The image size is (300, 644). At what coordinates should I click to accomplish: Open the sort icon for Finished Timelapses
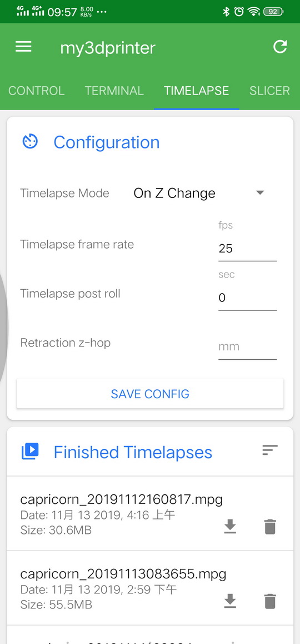[270, 450]
